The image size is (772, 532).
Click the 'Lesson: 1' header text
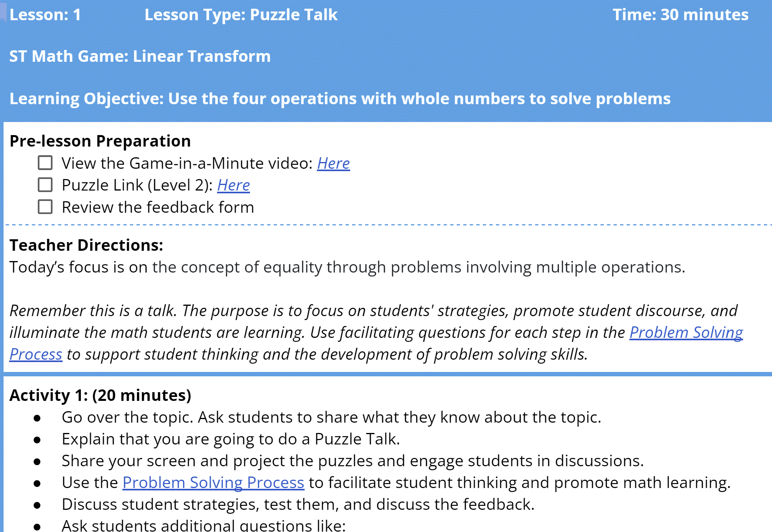tap(45, 15)
